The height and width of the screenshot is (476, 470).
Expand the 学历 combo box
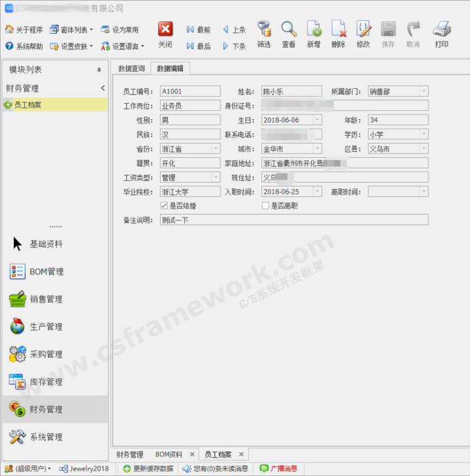[424, 135]
